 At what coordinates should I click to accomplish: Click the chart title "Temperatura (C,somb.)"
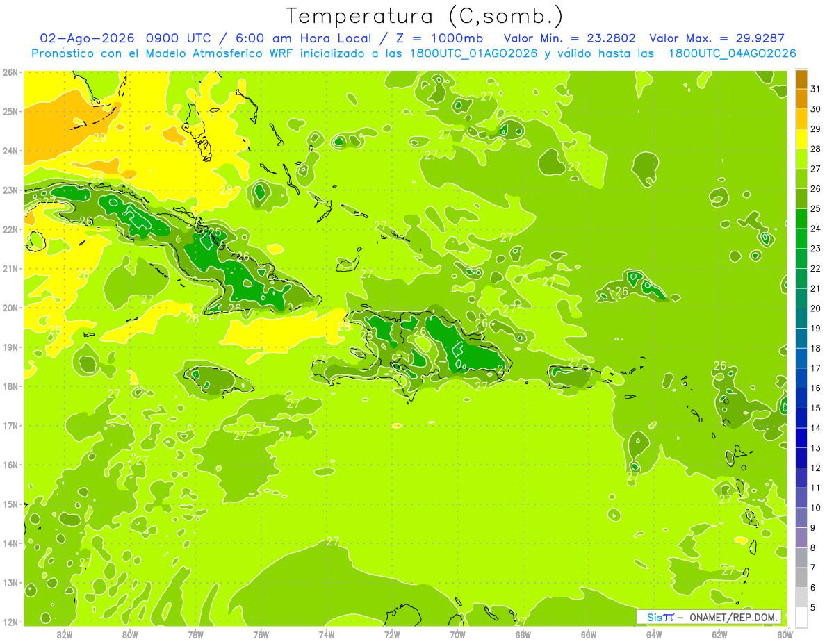[424, 16]
